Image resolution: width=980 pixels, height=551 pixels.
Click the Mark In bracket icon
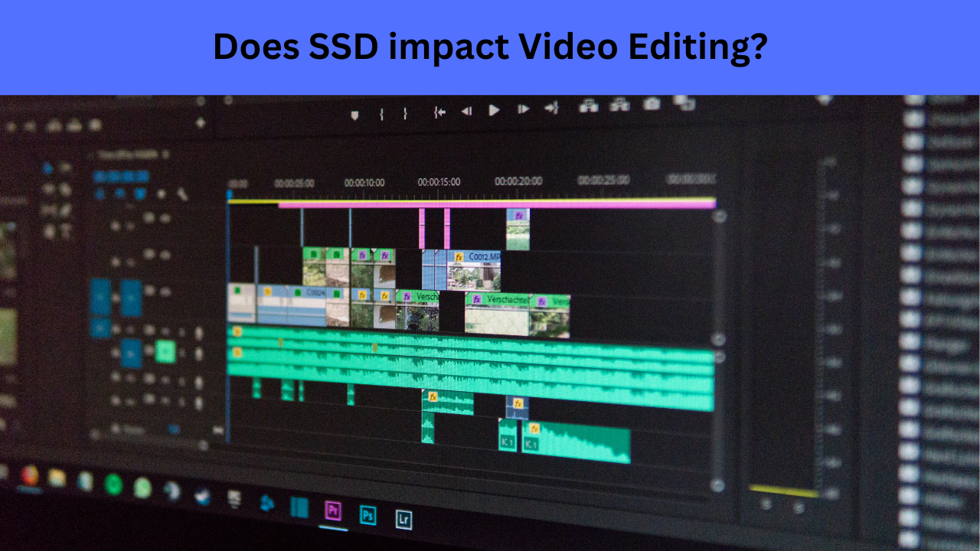(381, 114)
